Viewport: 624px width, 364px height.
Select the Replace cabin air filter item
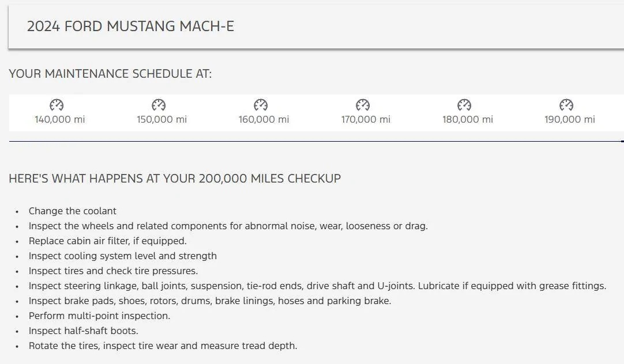click(107, 241)
